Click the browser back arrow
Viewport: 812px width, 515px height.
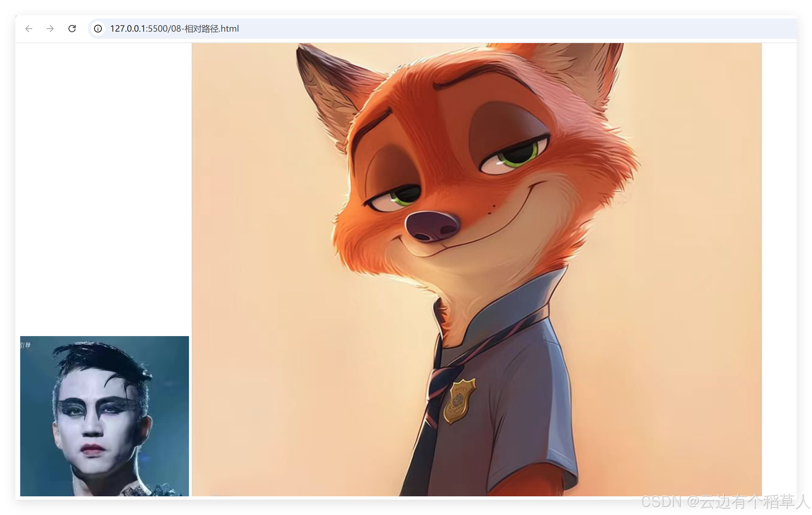point(29,29)
